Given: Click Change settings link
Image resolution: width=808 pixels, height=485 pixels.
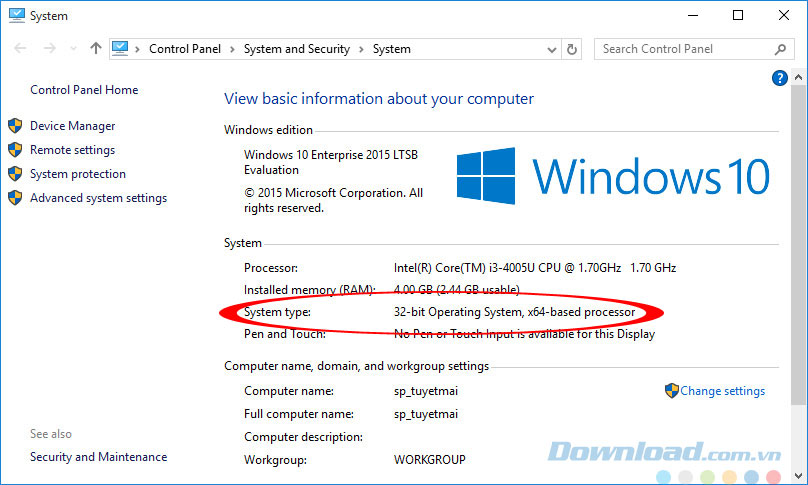Looking at the screenshot, I should coord(722,391).
